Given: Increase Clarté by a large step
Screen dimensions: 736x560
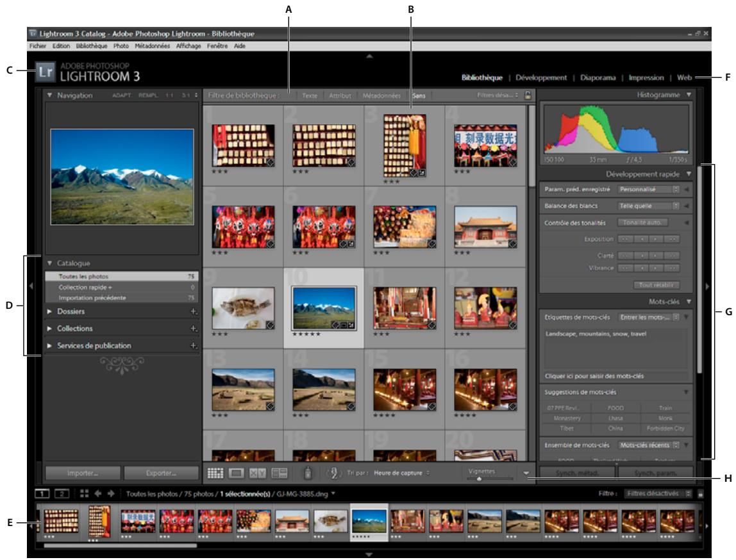Looking at the screenshot, I should [672, 256].
